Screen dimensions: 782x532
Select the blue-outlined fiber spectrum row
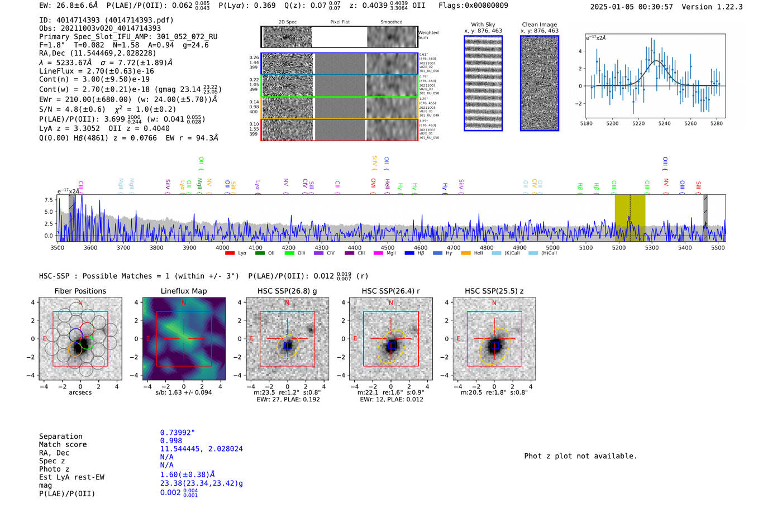point(340,64)
